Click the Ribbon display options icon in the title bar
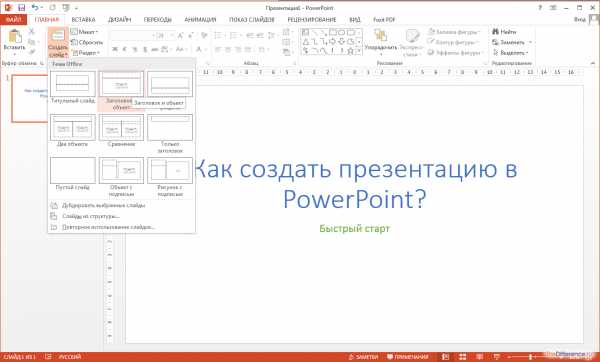The image size is (600, 362). pyautogui.click(x=553, y=8)
